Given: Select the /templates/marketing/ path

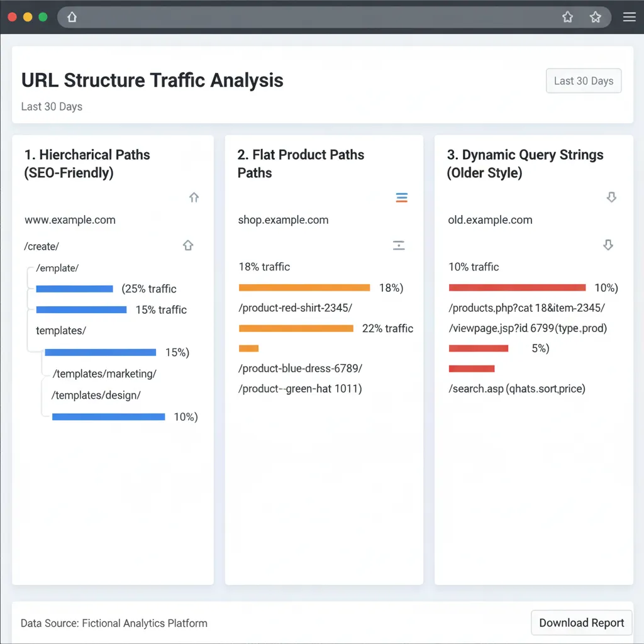Looking at the screenshot, I should tap(104, 374).
